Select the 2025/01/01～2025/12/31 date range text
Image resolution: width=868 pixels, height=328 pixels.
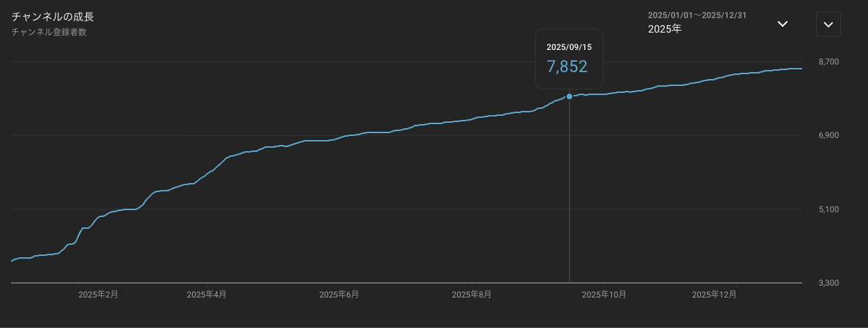pyautogui.click(x=697, y=15)
